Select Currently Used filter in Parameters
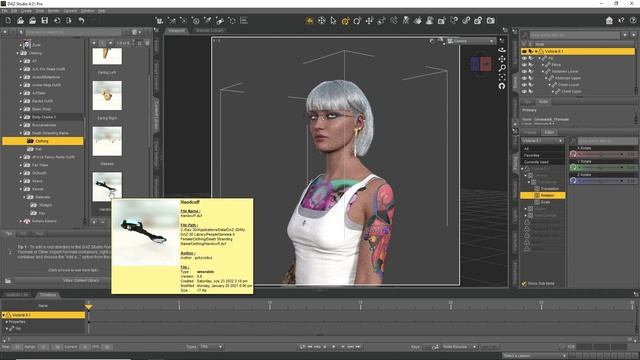This screenshot has width=640, height=360. [x=536, y=162]
